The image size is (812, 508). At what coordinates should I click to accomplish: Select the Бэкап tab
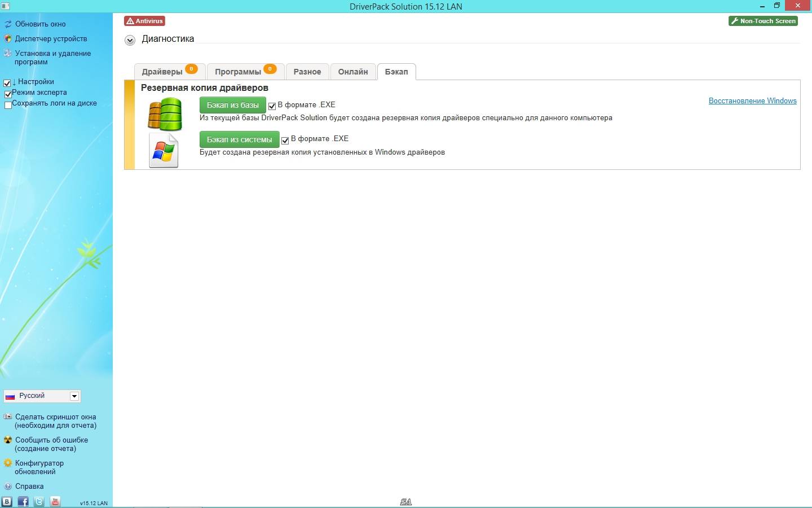(396, 71)
